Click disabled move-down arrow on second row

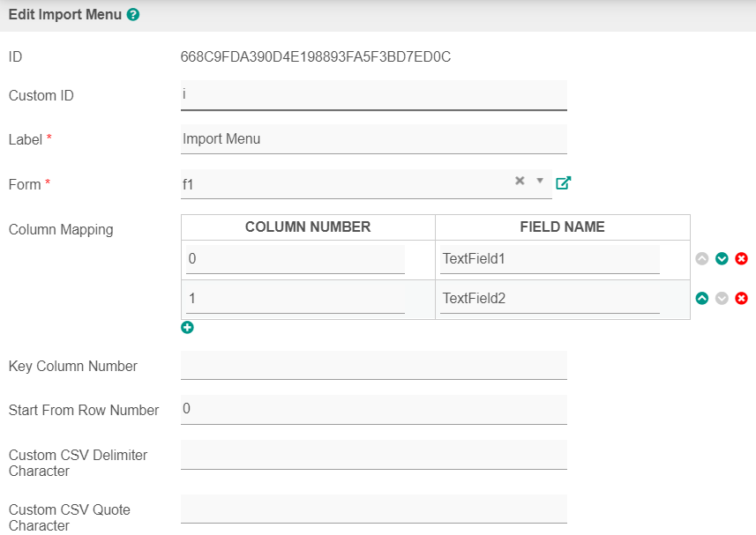722,299
